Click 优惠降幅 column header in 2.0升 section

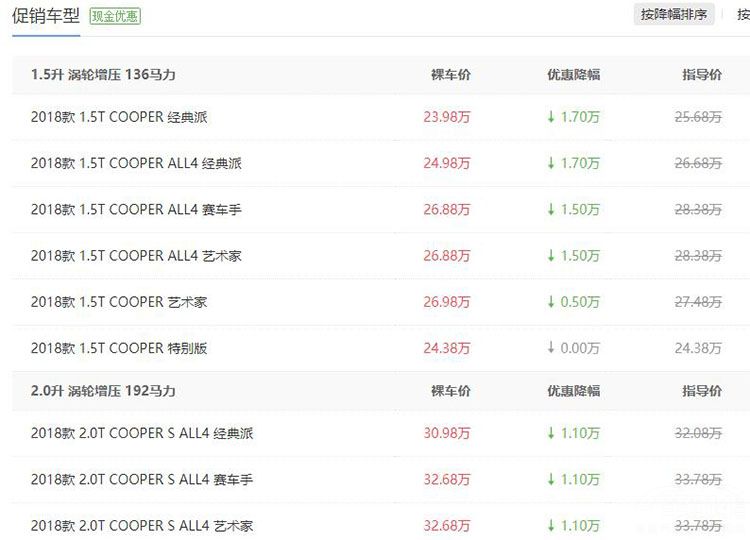[574, 391]
